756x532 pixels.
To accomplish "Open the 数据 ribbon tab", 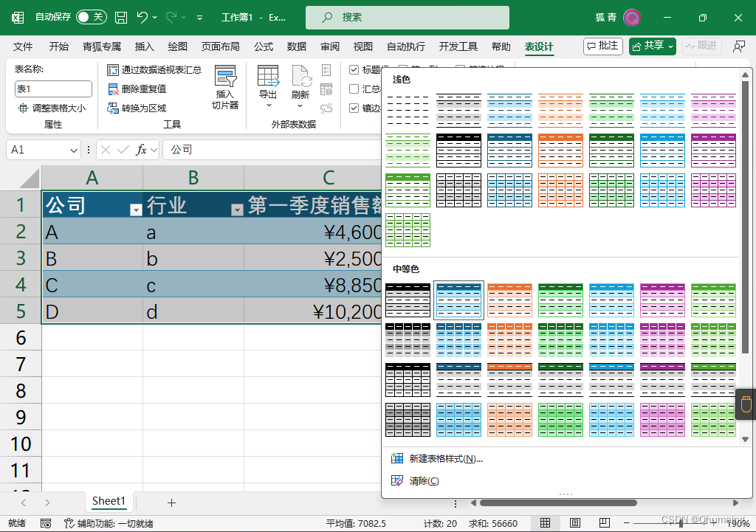I will tap(296, 46).
